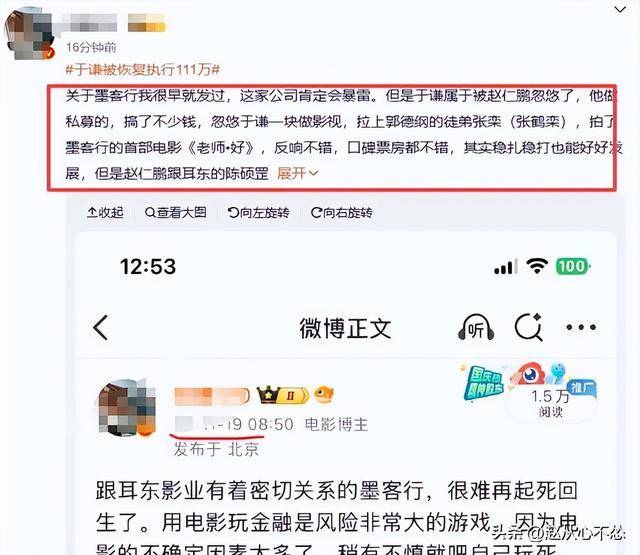This screenshot has width=640, height=555.
Task: Click the blurred username at top
Action: (x=89, y=22)
